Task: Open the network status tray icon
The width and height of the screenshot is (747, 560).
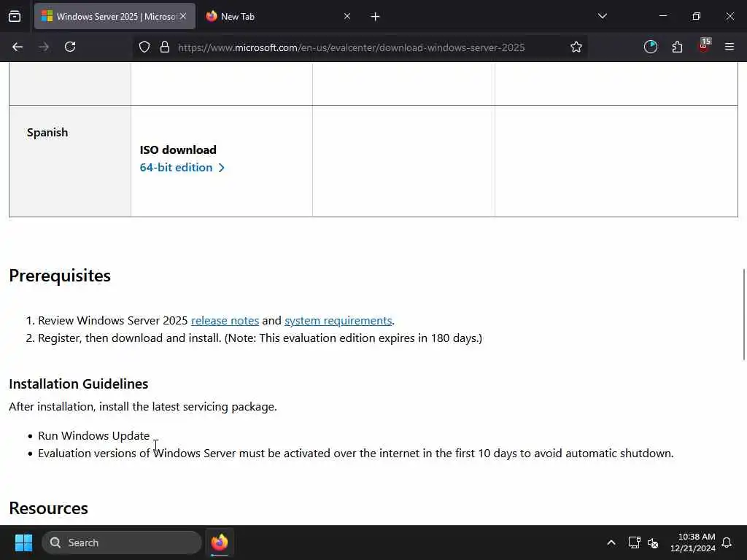Action: [634, 542]
